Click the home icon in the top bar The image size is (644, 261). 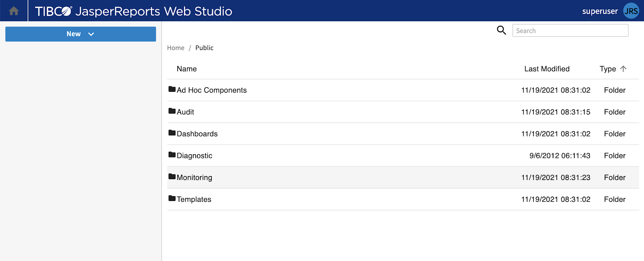[13, 10]
